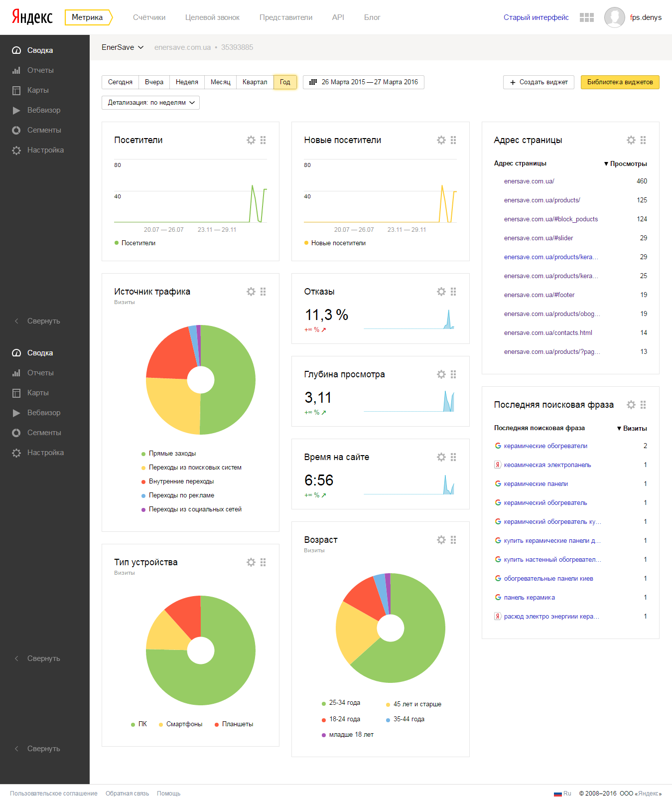Click the Метрика product badge

[89, 17]
